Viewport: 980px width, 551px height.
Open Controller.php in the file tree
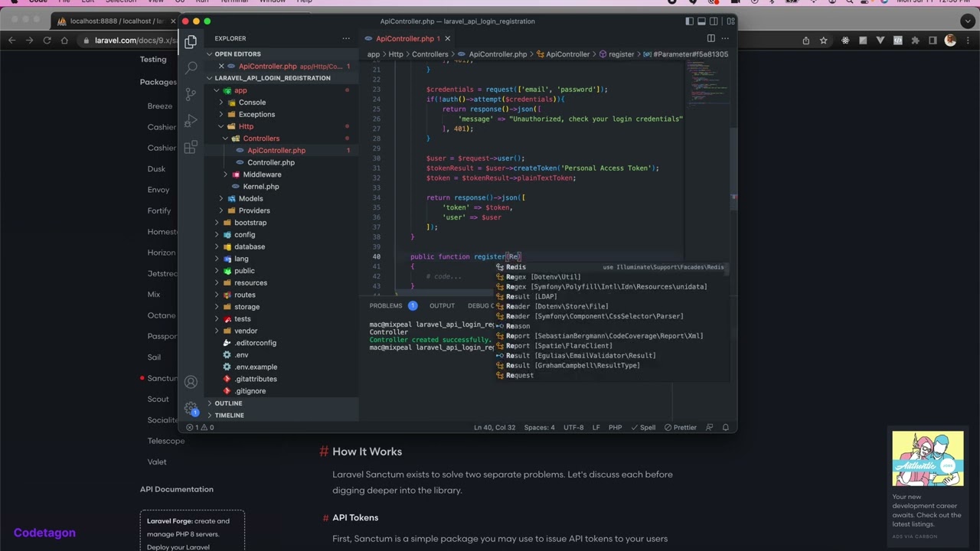(270, 162)
